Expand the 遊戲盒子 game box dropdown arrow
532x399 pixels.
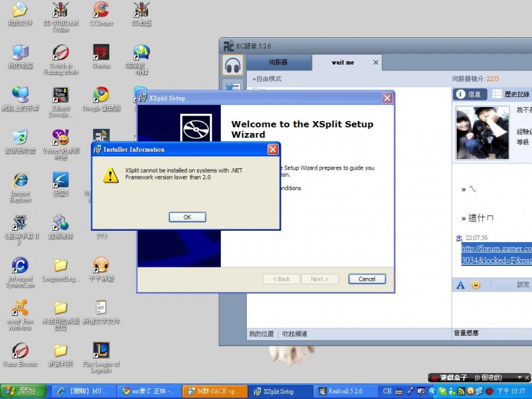[x=519, y=377]
